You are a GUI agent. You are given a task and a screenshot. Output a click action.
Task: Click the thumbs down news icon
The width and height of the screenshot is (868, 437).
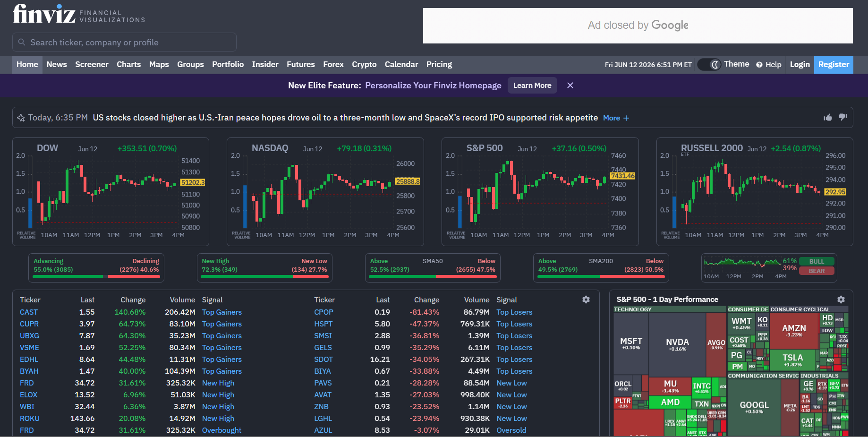coord(843,117)
